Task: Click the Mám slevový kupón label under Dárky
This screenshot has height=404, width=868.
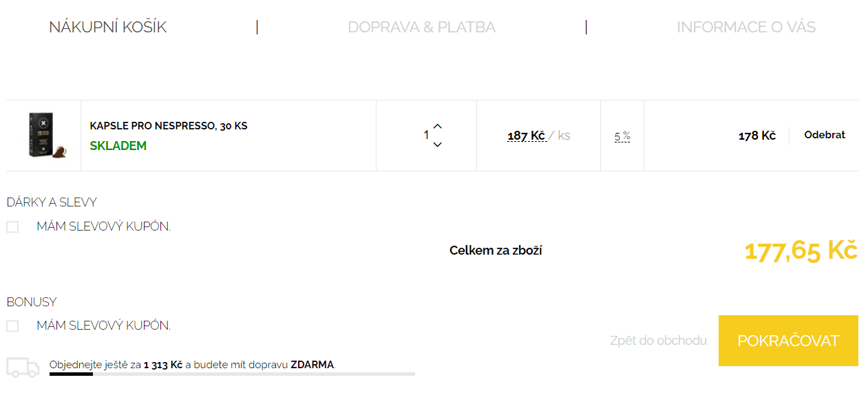Action: [x=104, y=226]
